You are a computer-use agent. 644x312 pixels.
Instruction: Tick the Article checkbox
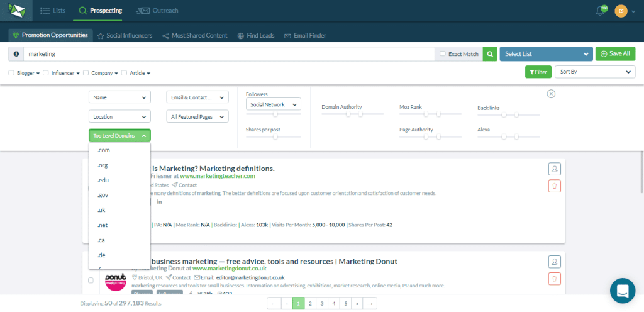click(124, 73)
